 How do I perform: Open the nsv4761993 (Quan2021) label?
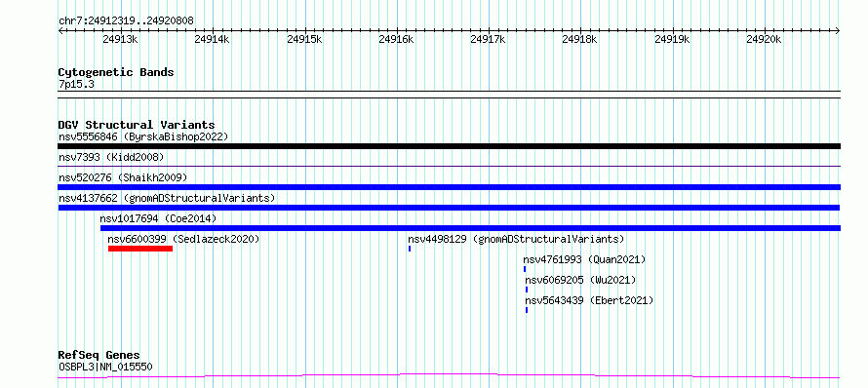coord(584,259)
